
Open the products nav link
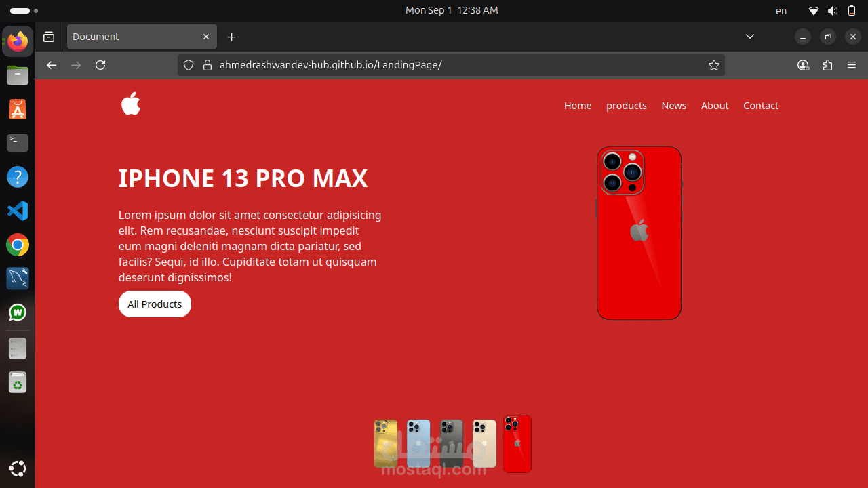click(x=627, y=106)
